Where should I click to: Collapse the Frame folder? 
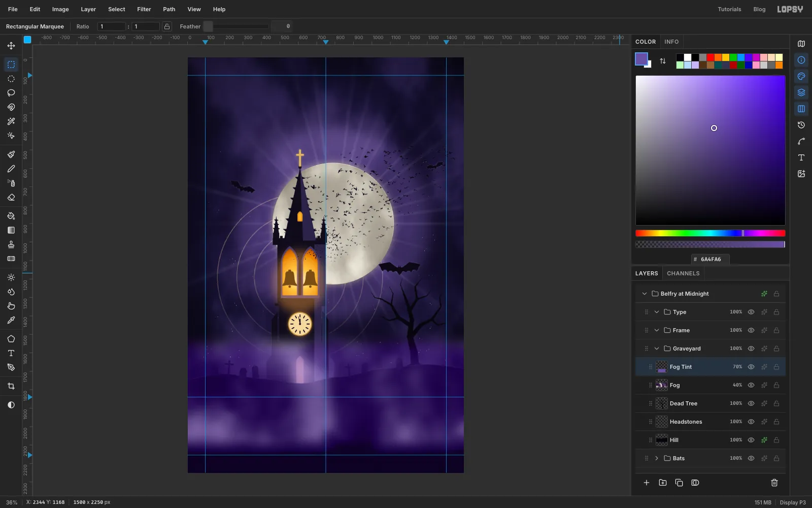pyautogui.click(x=657, y=330)
